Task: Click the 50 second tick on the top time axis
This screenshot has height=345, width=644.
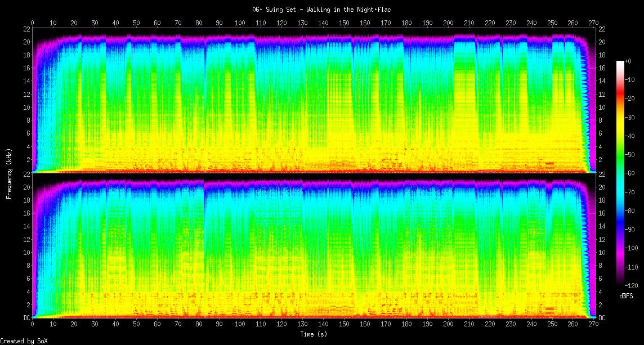Action: click(136, 23)
